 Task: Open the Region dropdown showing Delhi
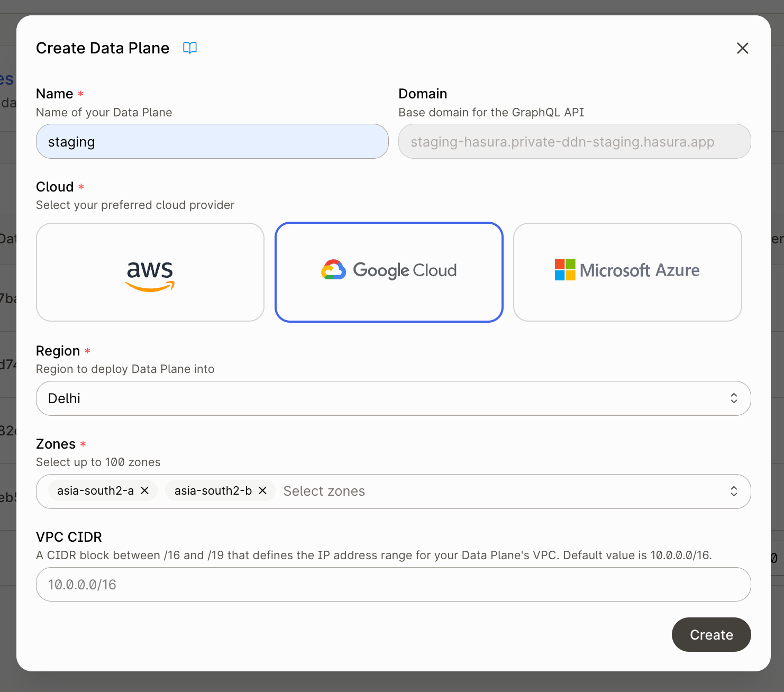[394, 398]
